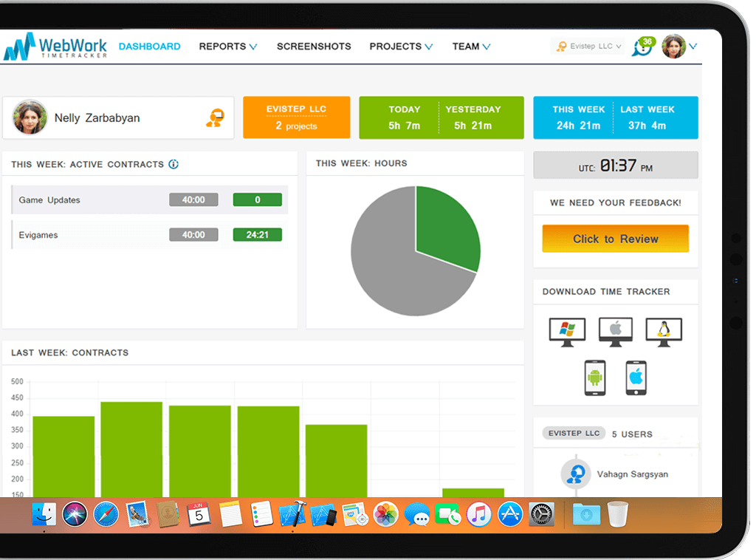This screenshot has width=756, height=560.
Task: Click the Vahagn Sargsyan user name
Action: click(633, 474)
